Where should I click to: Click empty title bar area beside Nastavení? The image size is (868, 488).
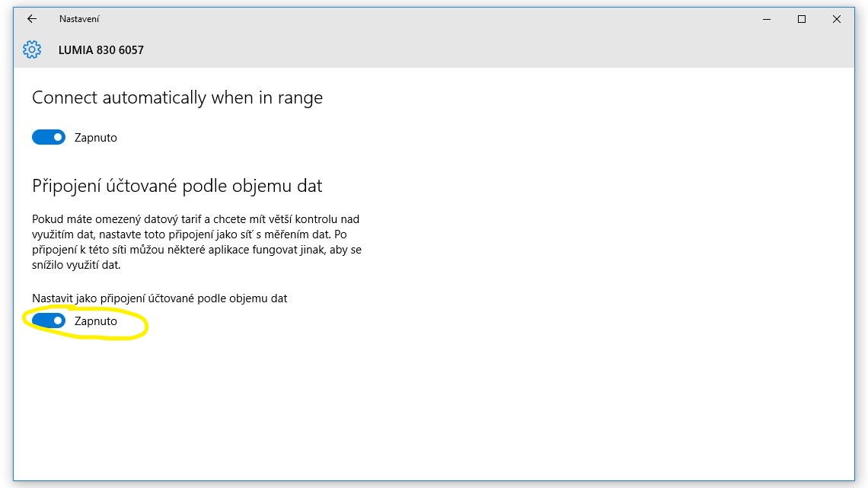(381, 19)
